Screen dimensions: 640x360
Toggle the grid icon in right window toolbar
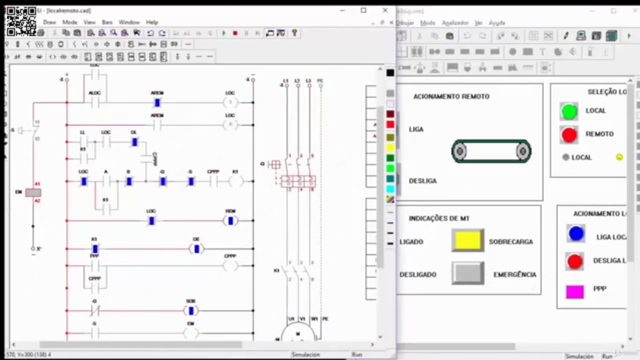pyautogui.click(x=533, y=36)
